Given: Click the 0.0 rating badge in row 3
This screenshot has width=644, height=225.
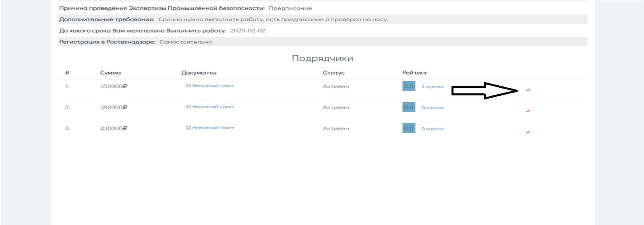Looking at the screenshot, I should [x=408, y=128].
